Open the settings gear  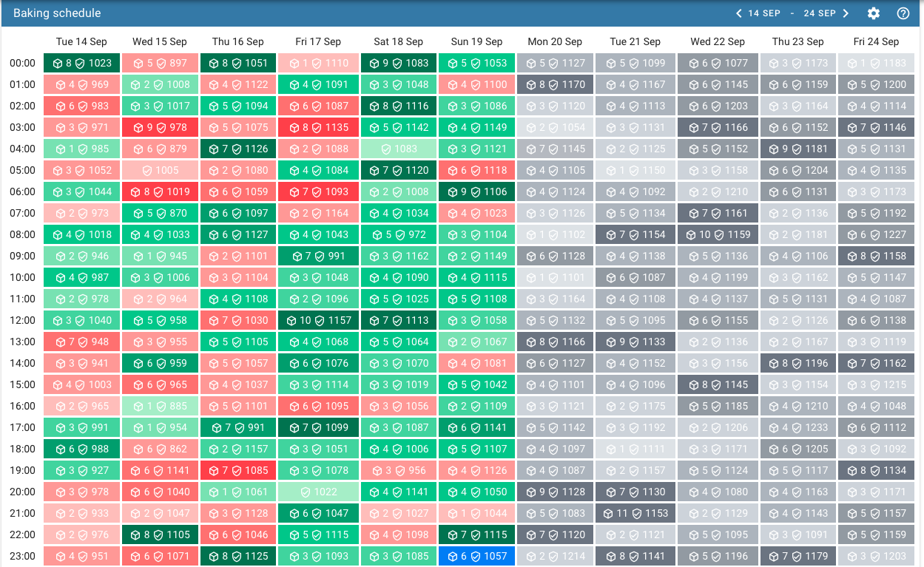[x=874, y=13]
